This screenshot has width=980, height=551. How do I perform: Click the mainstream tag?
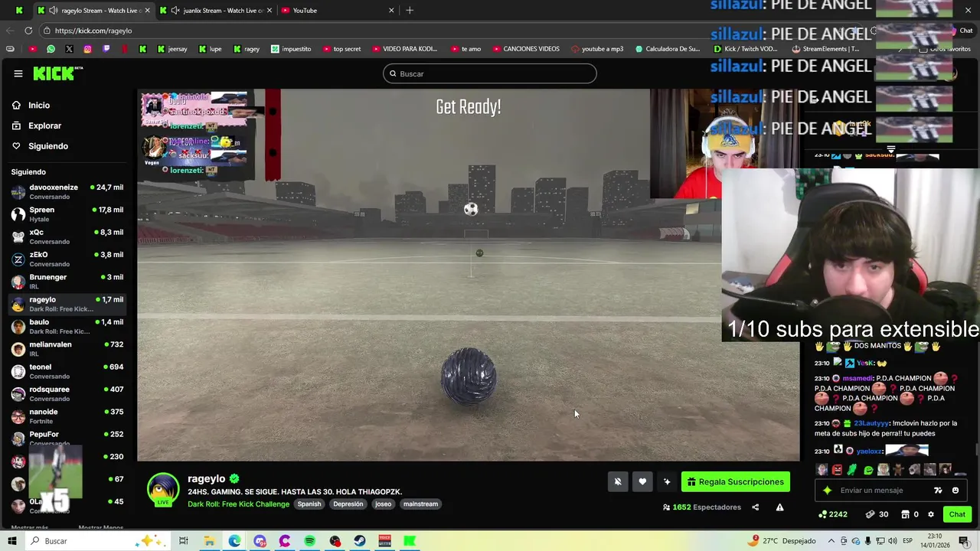420,504
